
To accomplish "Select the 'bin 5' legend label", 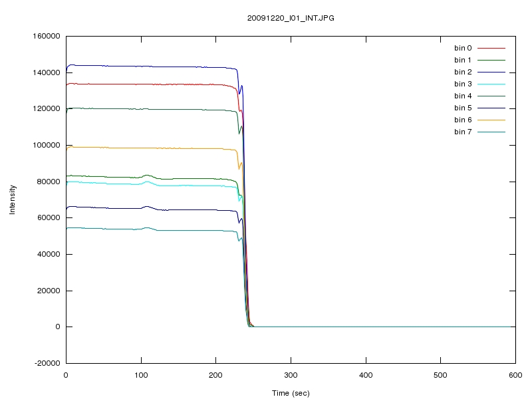I will click(x=463, y=108).
